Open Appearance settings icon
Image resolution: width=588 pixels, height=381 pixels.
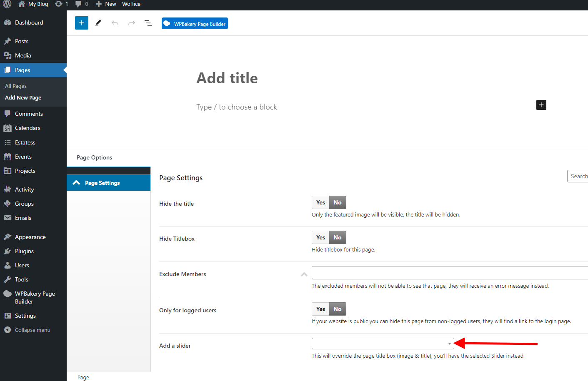(8, 236)
